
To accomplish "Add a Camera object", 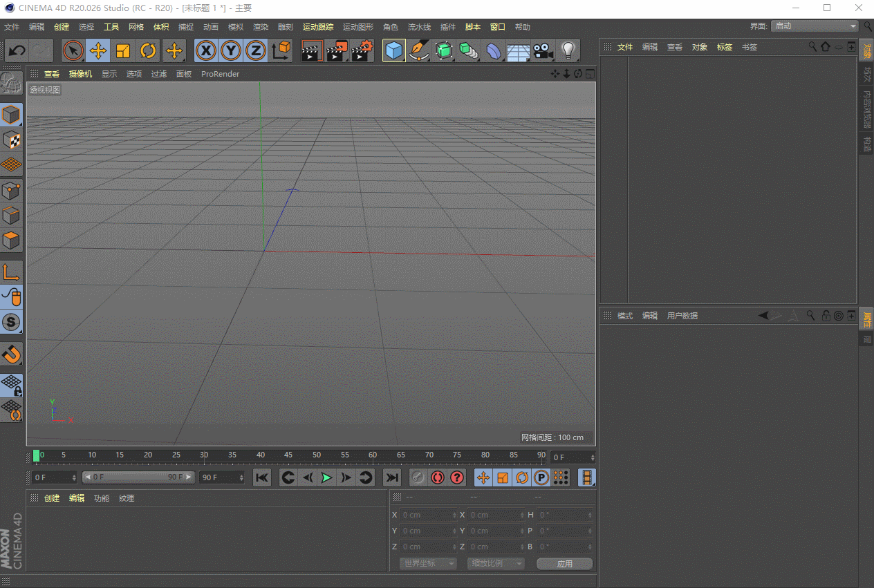I will 543,51.
